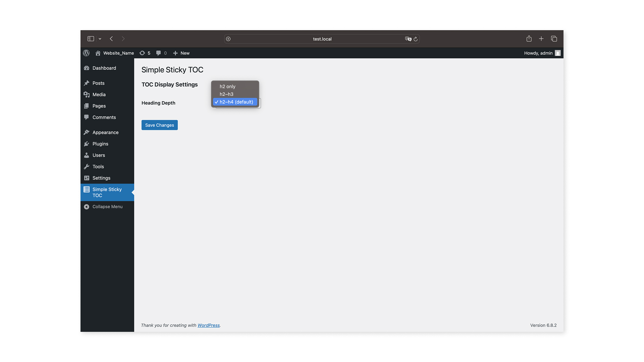
Task: Click the Simple Sticky TOC page title
Action: tap(172, 70)
